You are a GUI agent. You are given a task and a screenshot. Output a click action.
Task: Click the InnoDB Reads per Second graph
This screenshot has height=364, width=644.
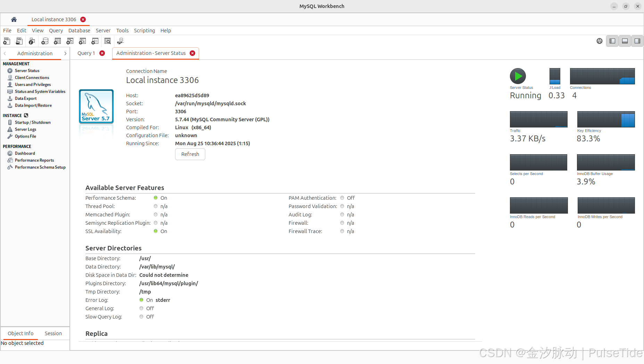[x=539, y=205]
